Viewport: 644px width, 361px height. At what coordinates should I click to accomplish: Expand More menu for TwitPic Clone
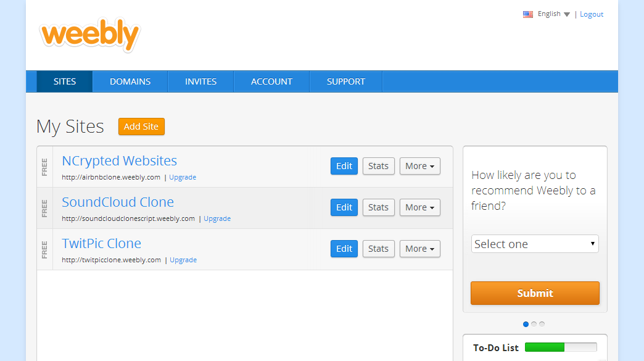[x=419, y=249]
